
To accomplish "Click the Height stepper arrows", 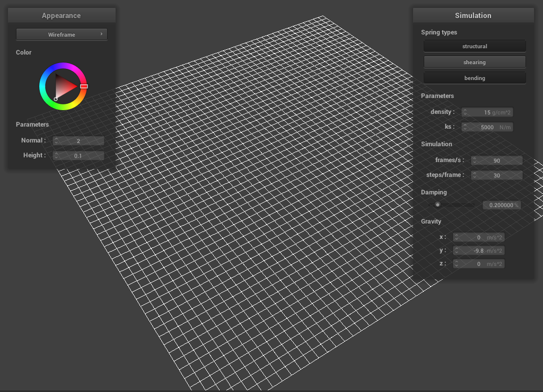I will point(56,156).
